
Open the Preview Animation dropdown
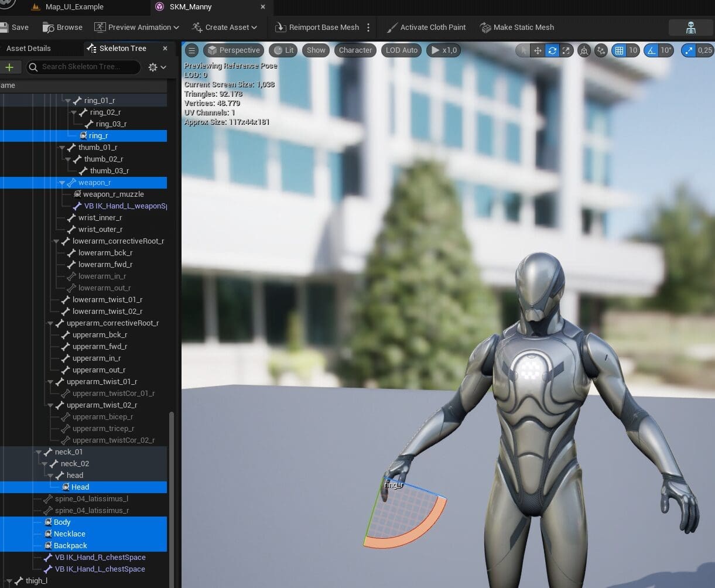tap(136, 28)
